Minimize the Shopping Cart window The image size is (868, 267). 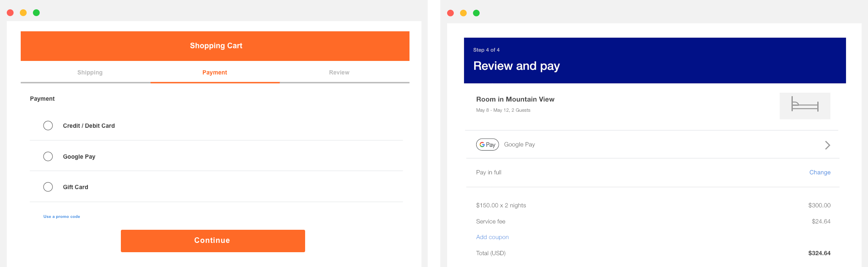[23, 13]
